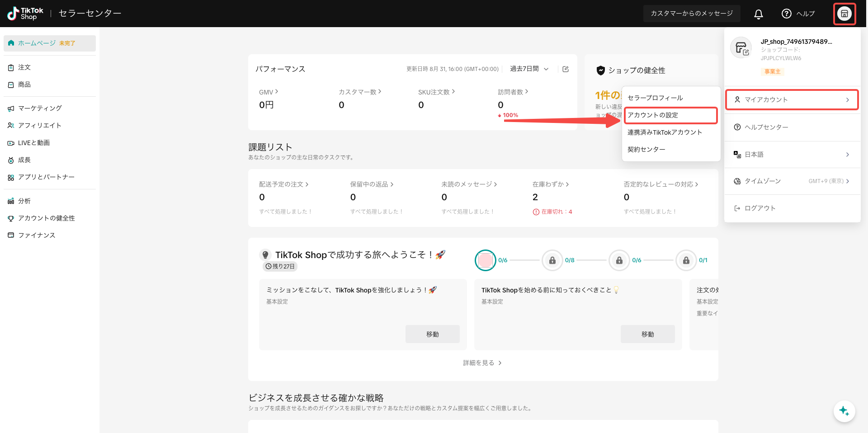Click the first 0/6 progress step circle

[x=486, y=260]
